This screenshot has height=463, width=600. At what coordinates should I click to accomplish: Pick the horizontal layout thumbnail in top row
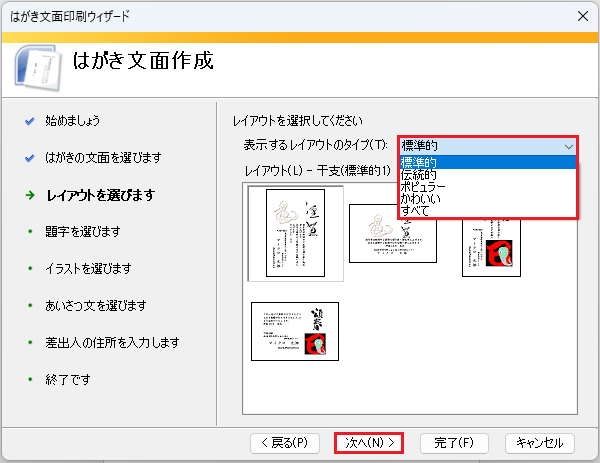tap(392, 233)
